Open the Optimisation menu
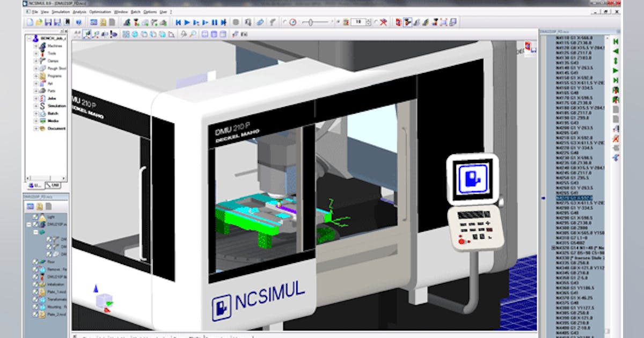 pos(99,11)
